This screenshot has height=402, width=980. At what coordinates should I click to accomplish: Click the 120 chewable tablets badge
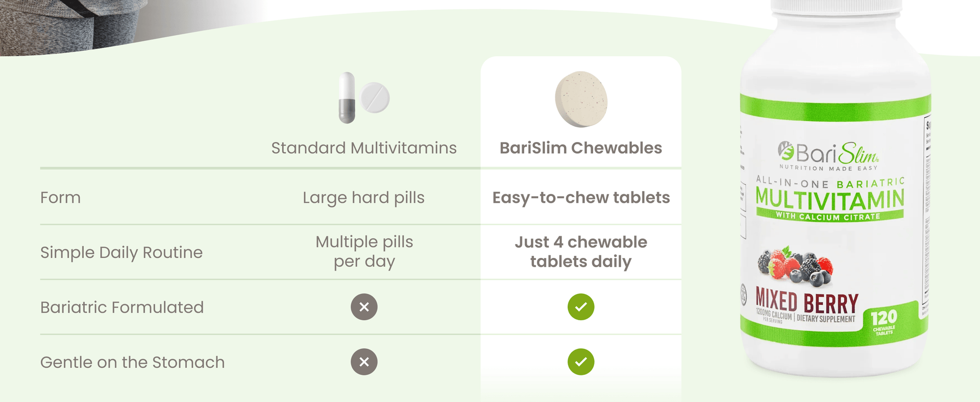pos(884,322)
